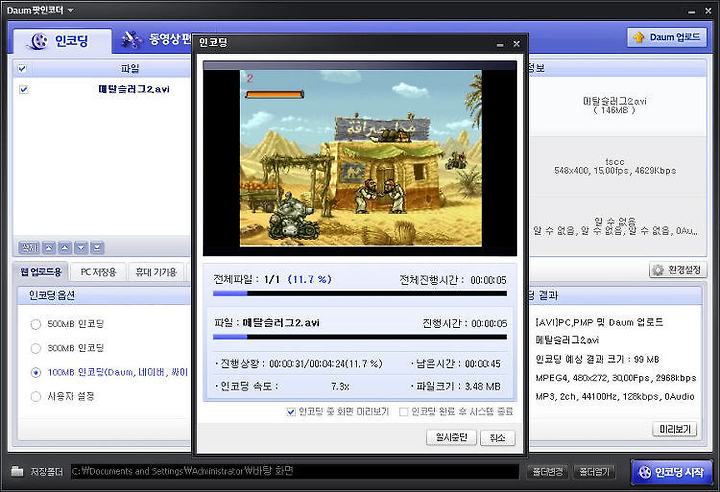
Task: Move file up one with up arrow
Action: pyautogui.click(x=65, y=248)
